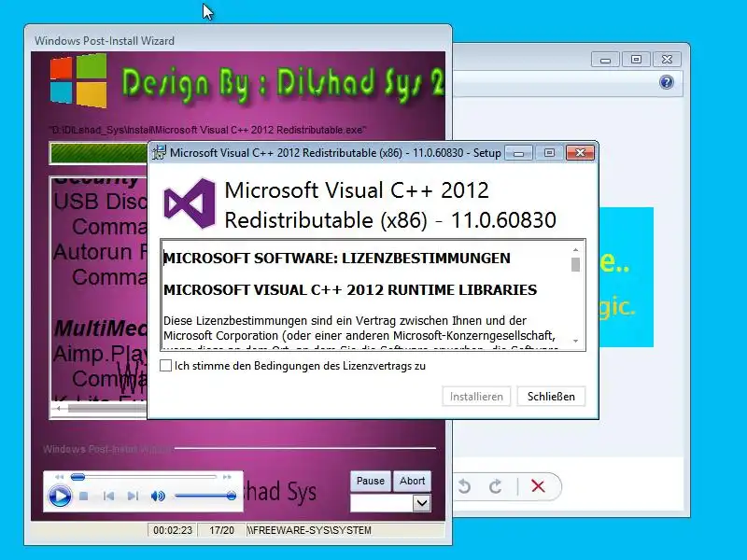Screen dimensions: 747x560
Task: Start playback in the media player
Action: (60, 497)
